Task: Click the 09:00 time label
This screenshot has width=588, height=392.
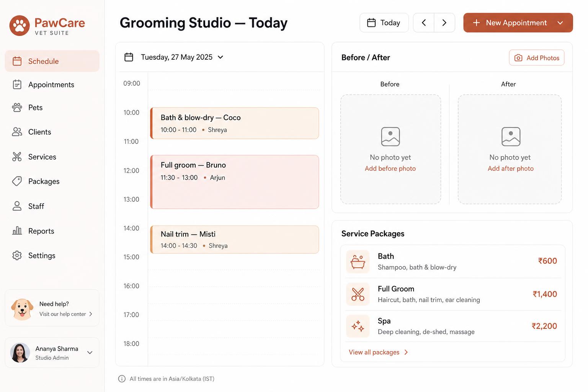Action: [132, 83]
